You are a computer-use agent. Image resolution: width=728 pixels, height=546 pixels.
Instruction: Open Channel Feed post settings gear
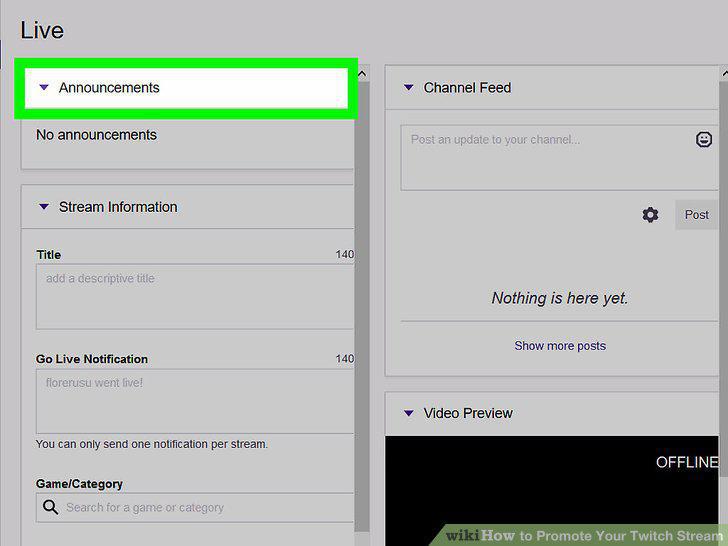point(650,214)
